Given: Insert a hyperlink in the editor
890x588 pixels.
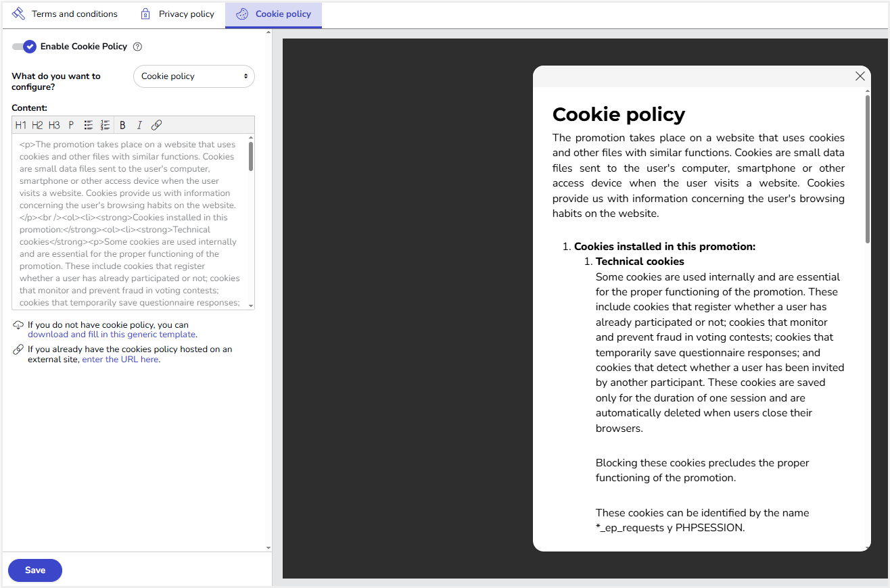Looking at the screenshot, I should pos(156,125).
